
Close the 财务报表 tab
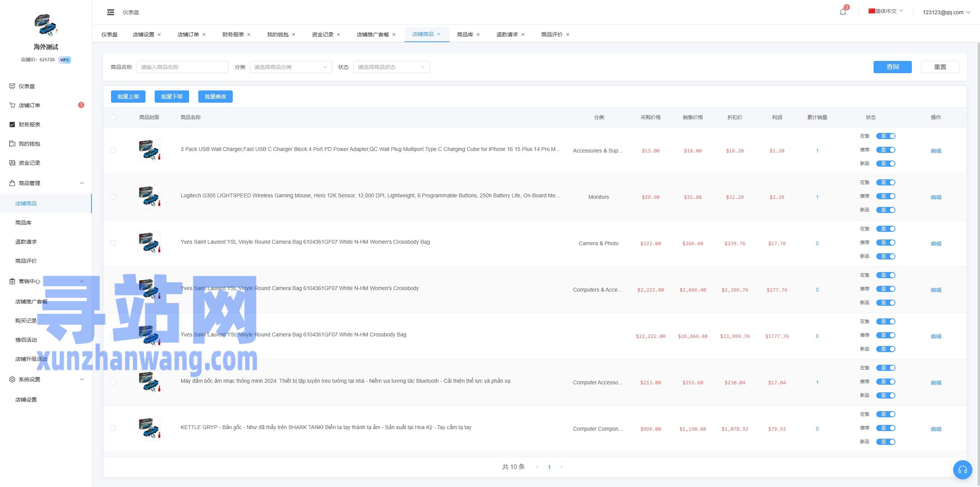tap(249, 34)
